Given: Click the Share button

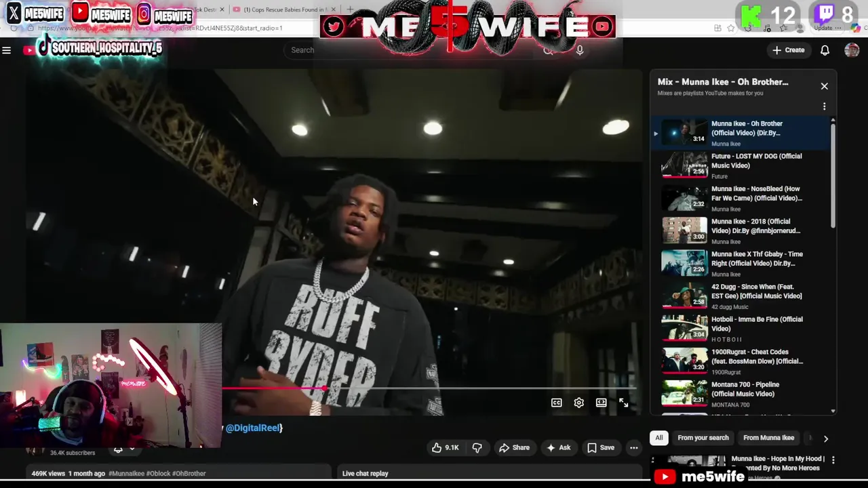Looking at the screenshot, I should (514, 447).
